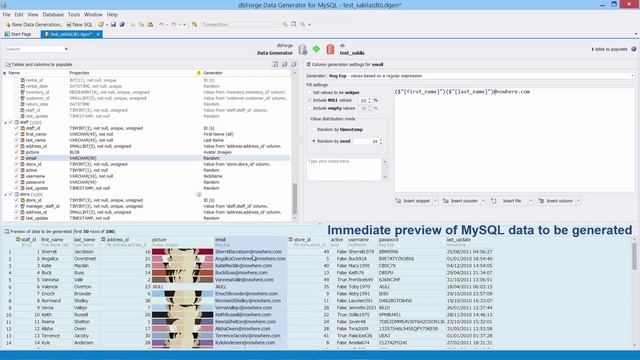Click the NULL values percentage stepper
The width and height of the screenshot is (640, 360).
tap(369, 100)
